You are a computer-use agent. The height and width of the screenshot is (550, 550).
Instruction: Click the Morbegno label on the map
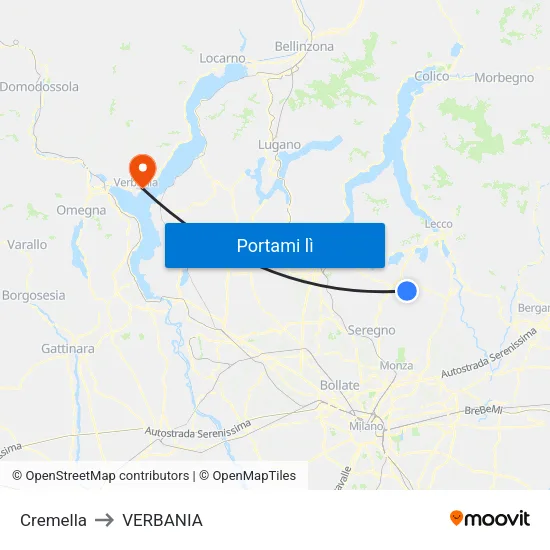(x=504, y=78)
